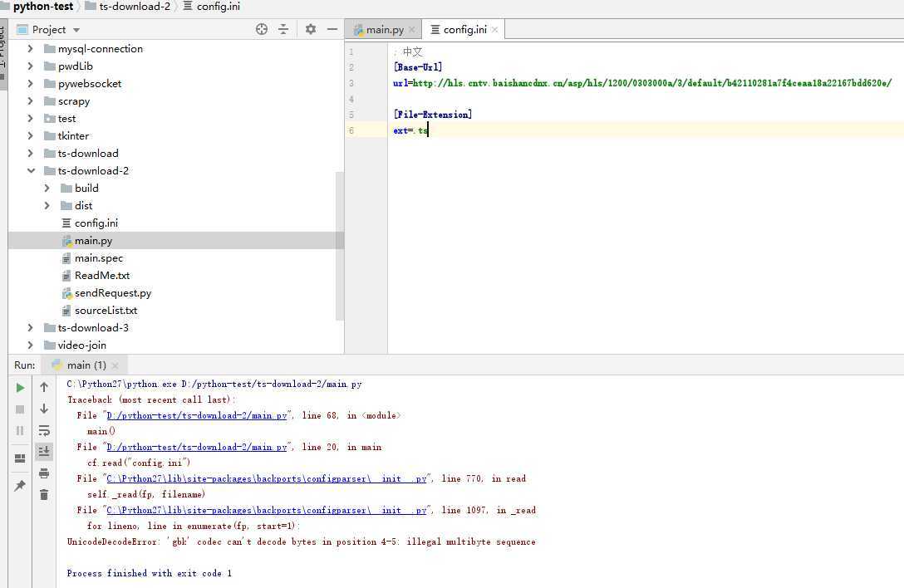Expand the pwdLib folder
This screenshot has height=588, width=904.
click(x=30, y=66)
